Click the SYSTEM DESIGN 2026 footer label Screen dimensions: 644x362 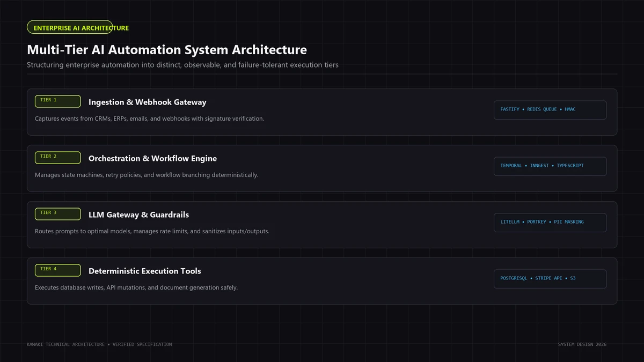tap(582, 344)
